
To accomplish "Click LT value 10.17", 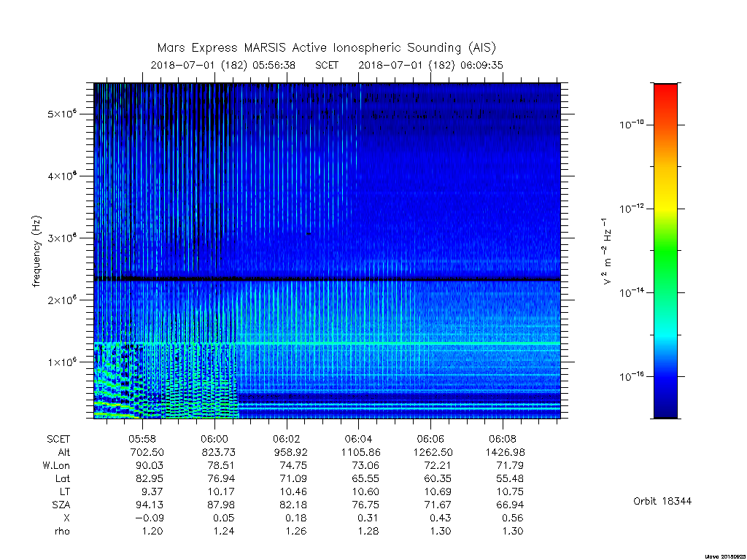I will 222,491.
